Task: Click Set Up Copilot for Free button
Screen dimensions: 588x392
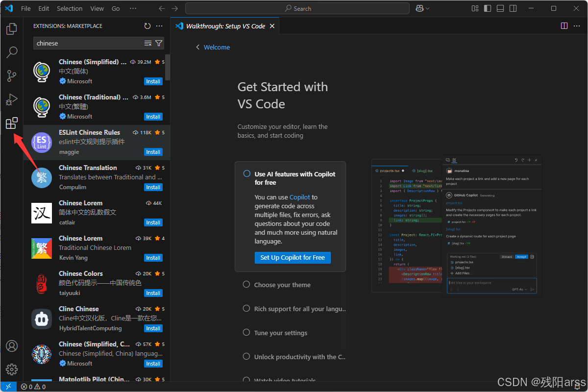Action: pyautogui.click(x=293, y=258)
